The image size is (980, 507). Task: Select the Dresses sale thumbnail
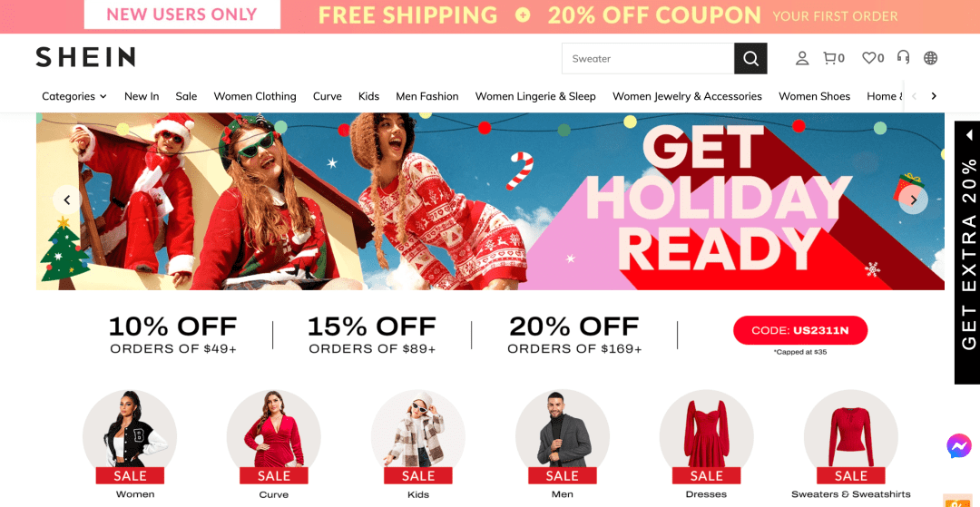click(x=706, y=444)
